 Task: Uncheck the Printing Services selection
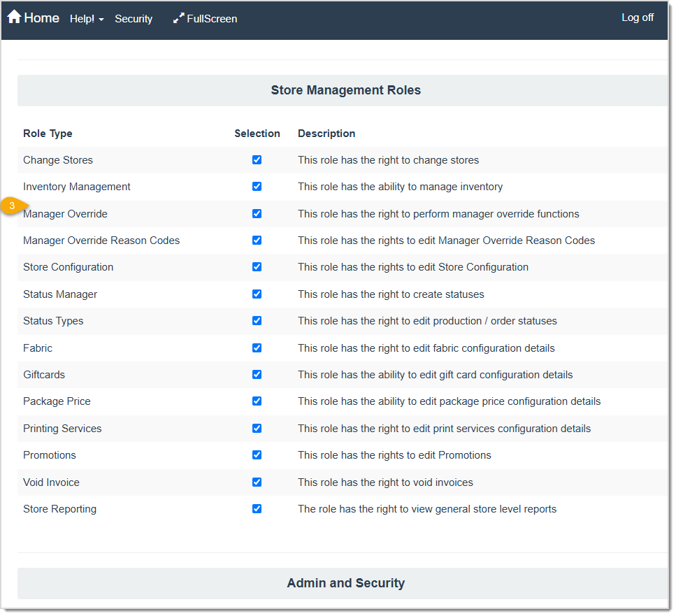tap(257, 428)
